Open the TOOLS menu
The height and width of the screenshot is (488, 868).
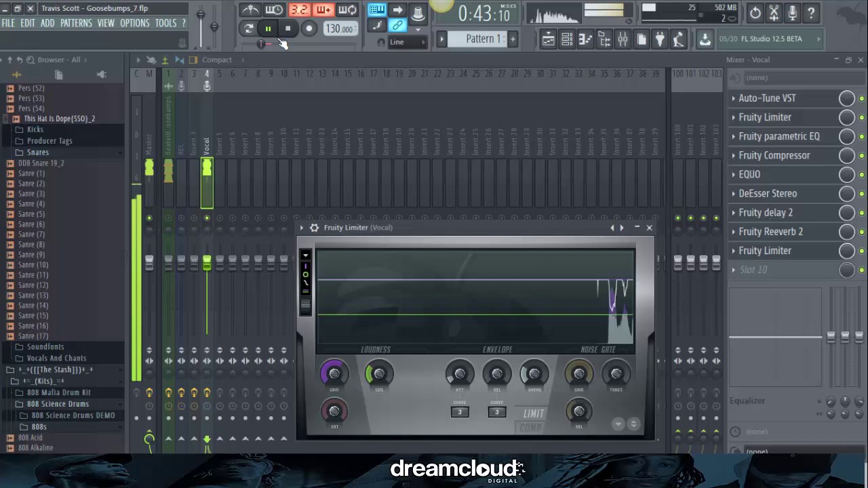pos(165,23)
